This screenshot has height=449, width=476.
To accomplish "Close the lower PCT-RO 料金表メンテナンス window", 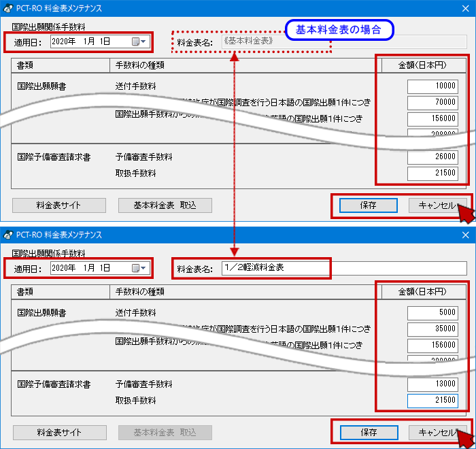I will (x=465, y=235).
